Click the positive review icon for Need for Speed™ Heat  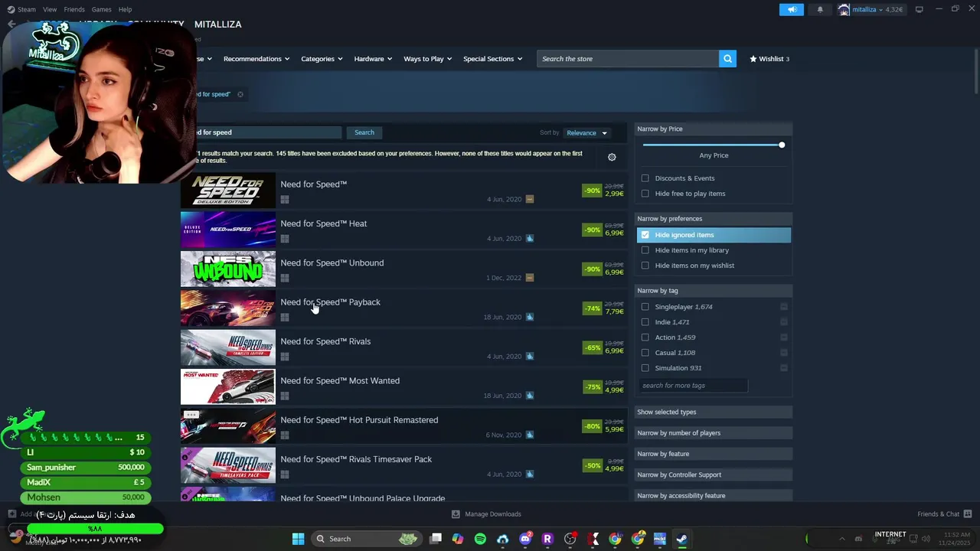[x=530, y=238]
